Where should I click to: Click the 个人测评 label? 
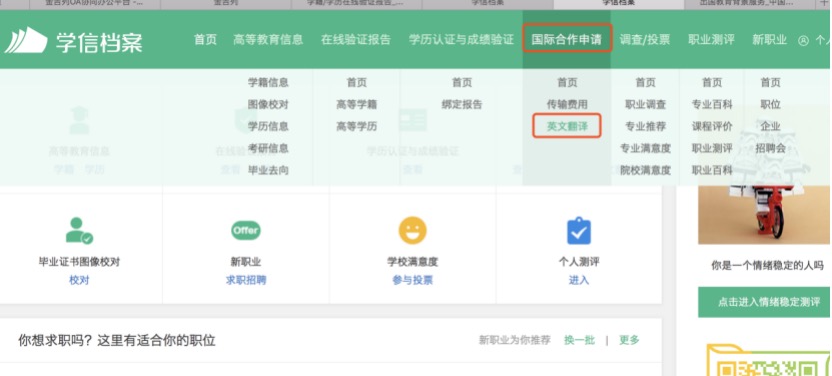pyautogui.click(x=578, y=262)
